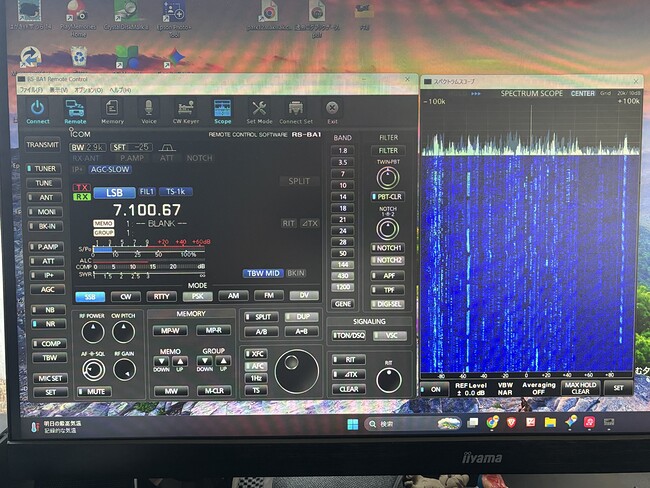Screen dimensions: 650x488
Task: Toggle the TUNER switch
Action: [x=44, y=169]
